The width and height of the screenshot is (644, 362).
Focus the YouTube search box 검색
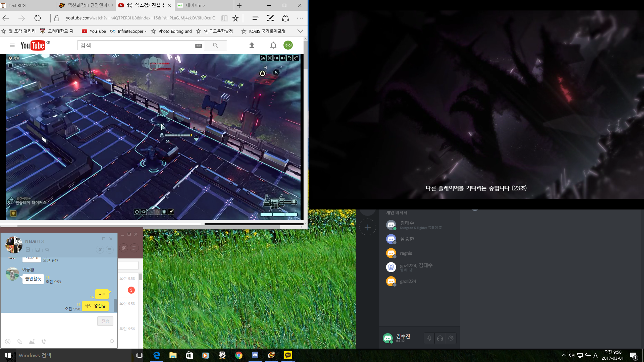[x=136, y=45]
